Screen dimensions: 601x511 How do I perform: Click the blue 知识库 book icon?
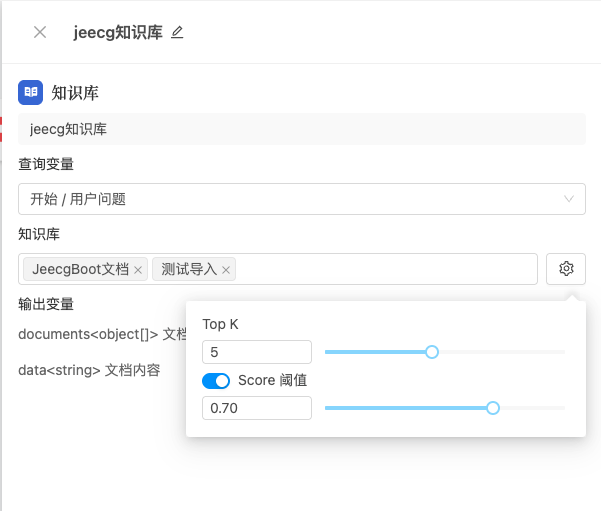tap(31, 92)
